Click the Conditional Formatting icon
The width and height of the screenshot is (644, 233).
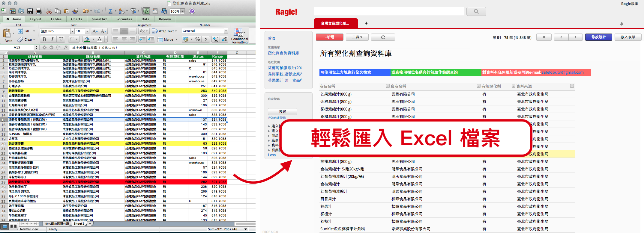pos(240,36)
